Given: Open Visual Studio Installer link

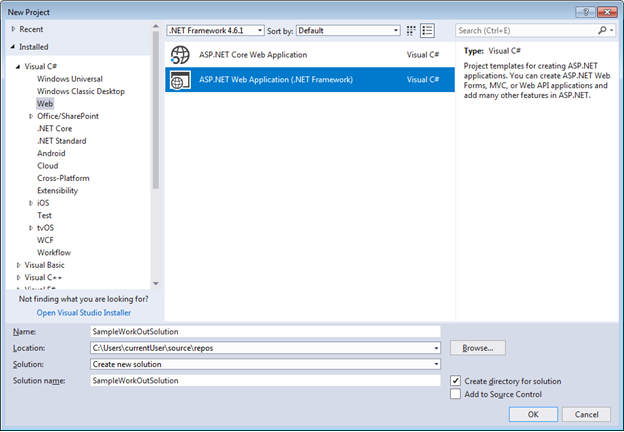Looking at the screenshot, I should pos(84,313).
